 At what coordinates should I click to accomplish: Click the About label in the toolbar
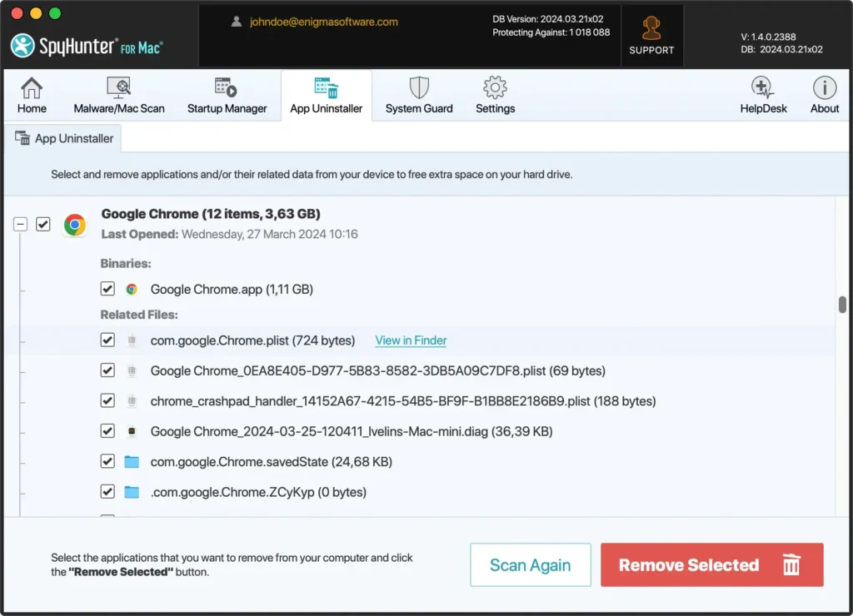click(x=825, y=109)
